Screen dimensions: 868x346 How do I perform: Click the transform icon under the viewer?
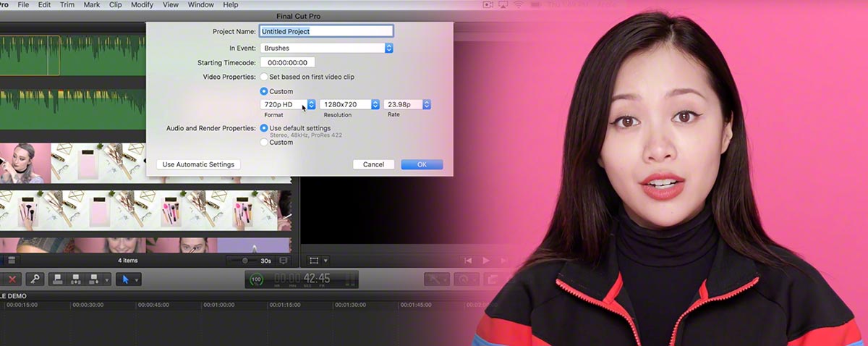point(314,261)
